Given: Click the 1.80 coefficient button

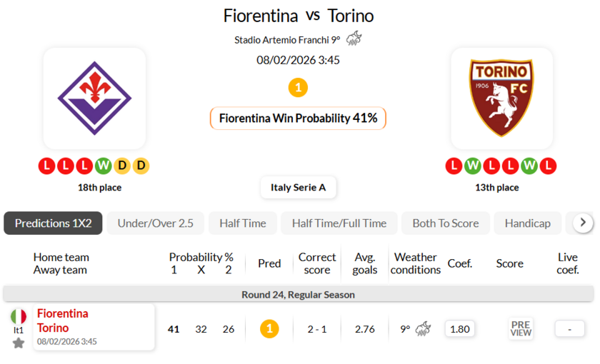Looking at the screenshot, I should pyautogui.click(x=460, y=329).
